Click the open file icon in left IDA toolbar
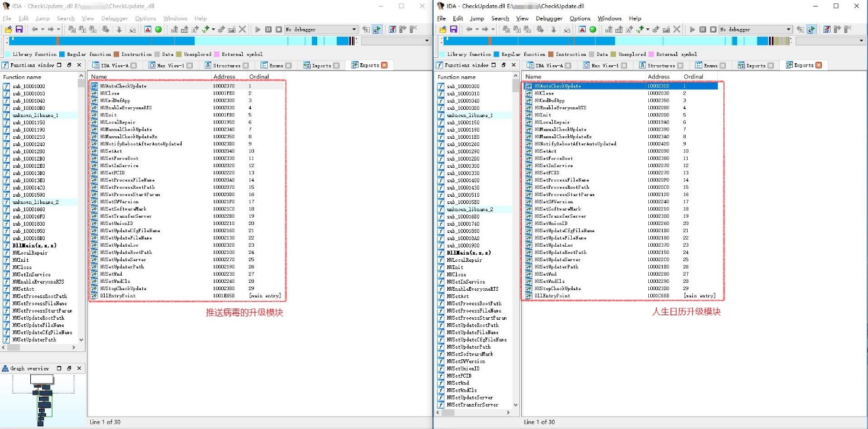The height and width of the screenshot is (429, 868). [x=8, y=30]
